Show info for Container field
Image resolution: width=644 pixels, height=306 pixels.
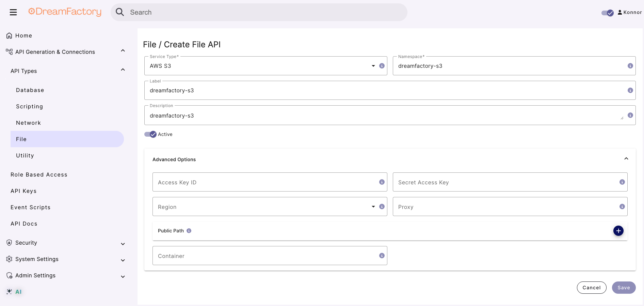pos(382,256)
